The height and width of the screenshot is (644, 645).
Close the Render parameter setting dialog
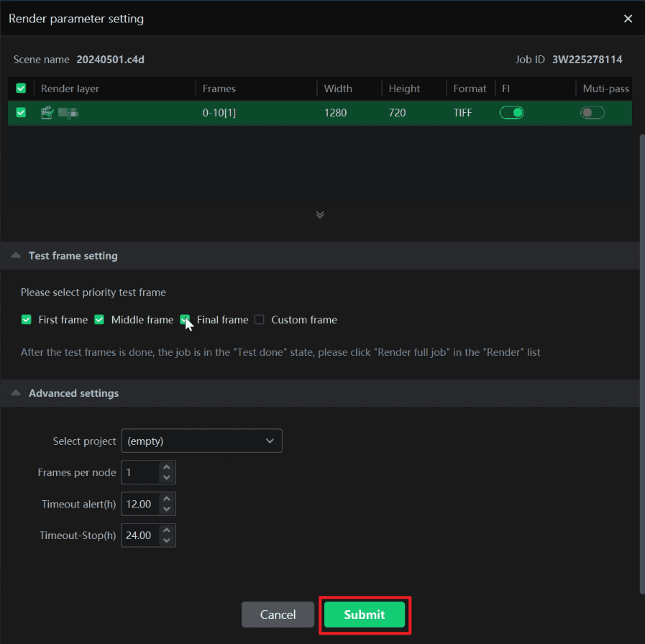coord(628,19)
